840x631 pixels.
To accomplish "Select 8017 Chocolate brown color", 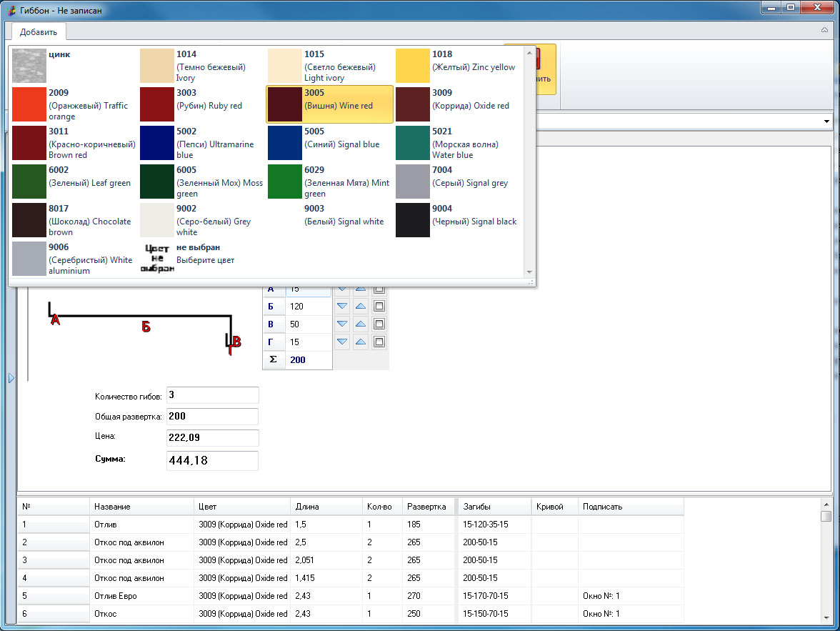I will pos(74,220).
